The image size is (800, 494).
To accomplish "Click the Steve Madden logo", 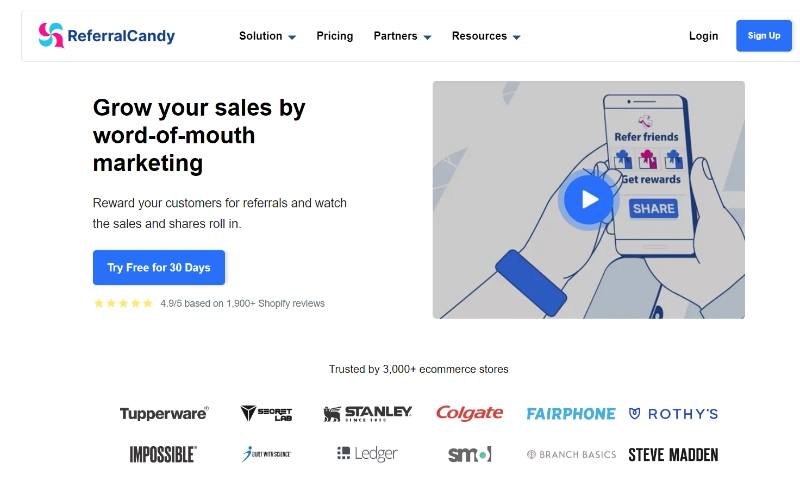I will coord(673,454).
